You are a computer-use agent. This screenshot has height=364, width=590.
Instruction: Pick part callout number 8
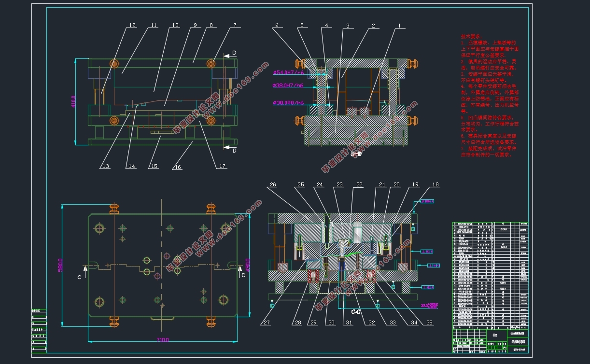211,25
